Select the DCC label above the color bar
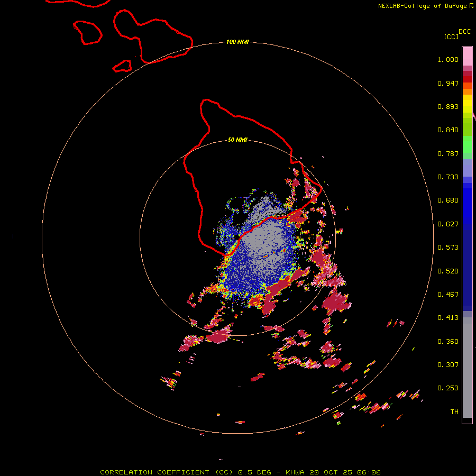This screenshot has height=476, width=476. point(464,32)
